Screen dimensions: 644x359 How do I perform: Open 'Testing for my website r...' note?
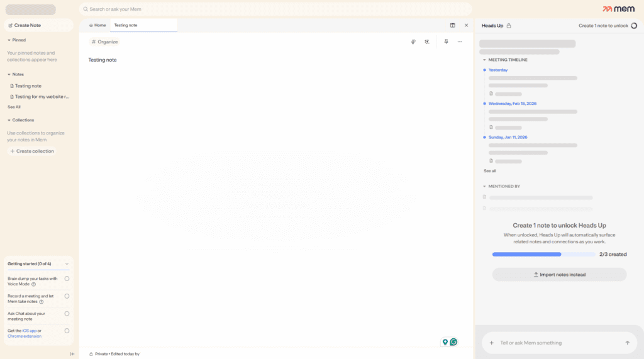[38, 97]
